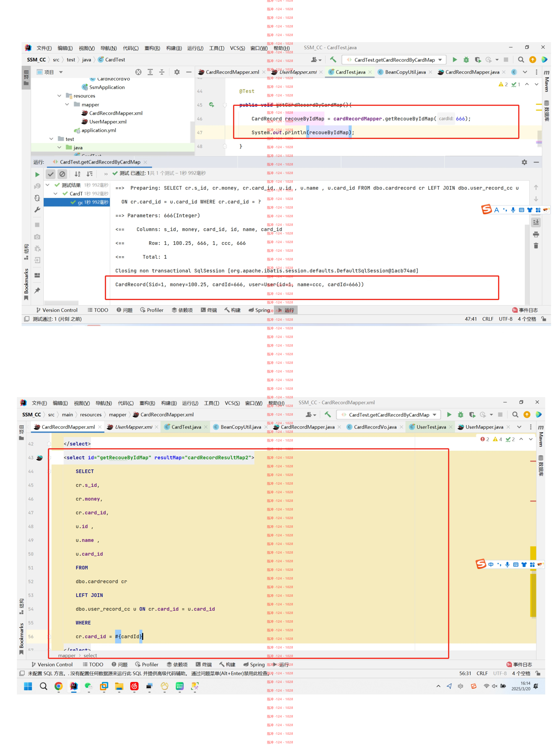Click the run gutter icon at line 45
The width and height of the screenshot is (560, 747).
click(212, 105)
